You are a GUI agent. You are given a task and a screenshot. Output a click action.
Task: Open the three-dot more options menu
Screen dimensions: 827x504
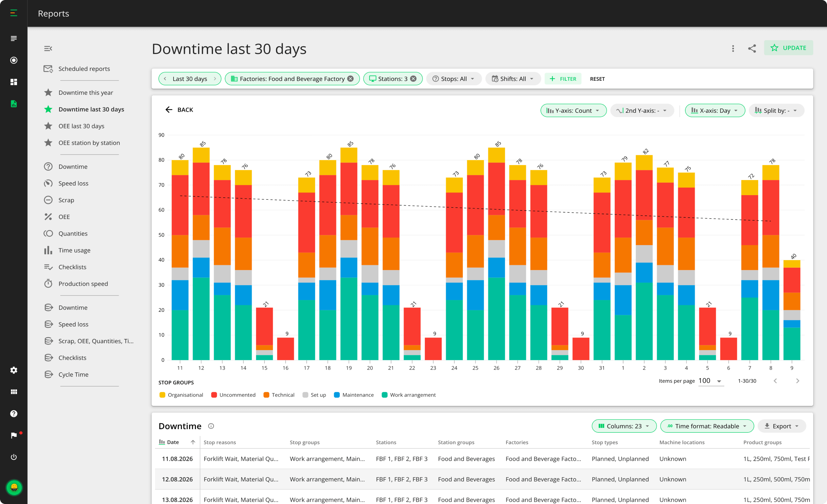tap(733, 48)
